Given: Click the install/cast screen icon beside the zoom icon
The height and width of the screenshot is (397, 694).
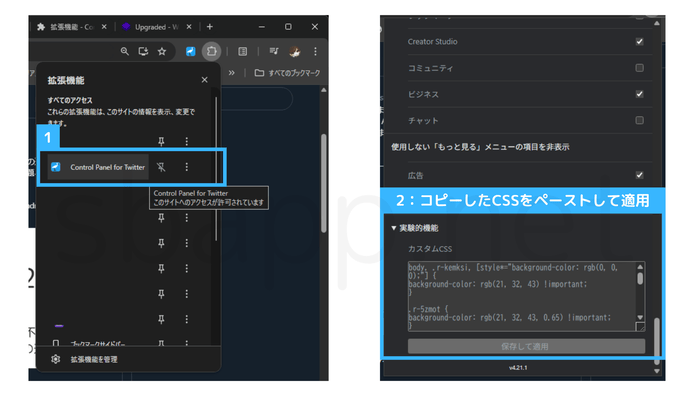Looking at the screenshot, I should click(x=143, y=52).
